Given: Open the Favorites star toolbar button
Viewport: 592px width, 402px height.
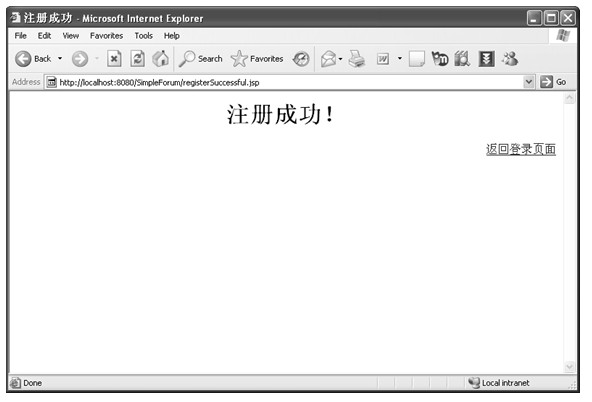Looking at the screenshot, I should tap(257, 59).
